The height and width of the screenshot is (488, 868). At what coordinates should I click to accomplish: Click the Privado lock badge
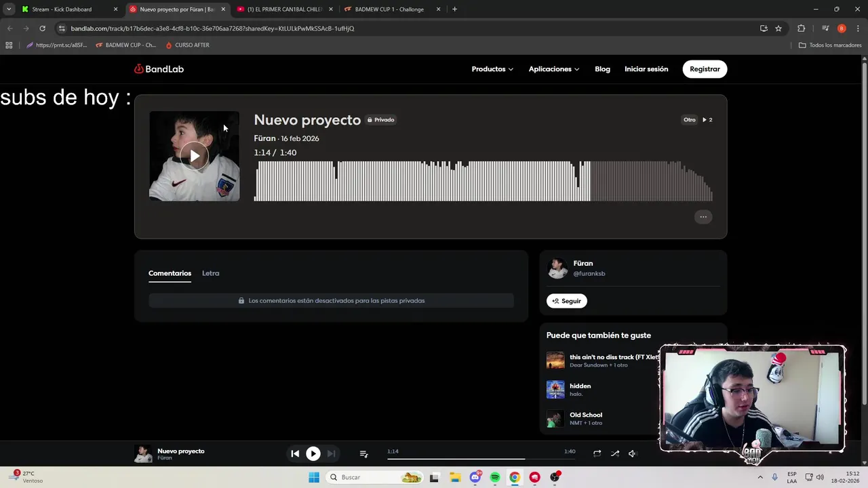(x=381, y=120)
